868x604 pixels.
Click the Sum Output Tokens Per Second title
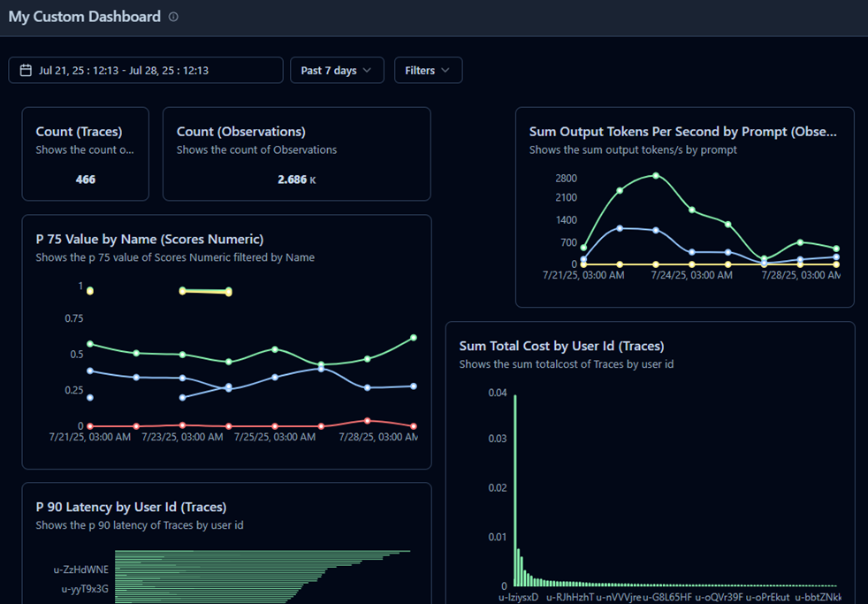coord(682,132)
